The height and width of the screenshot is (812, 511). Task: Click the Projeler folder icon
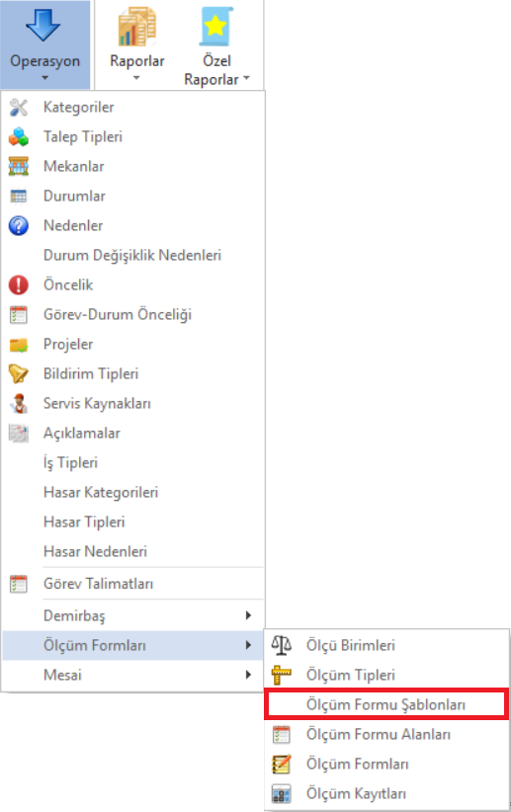[19, 345]
